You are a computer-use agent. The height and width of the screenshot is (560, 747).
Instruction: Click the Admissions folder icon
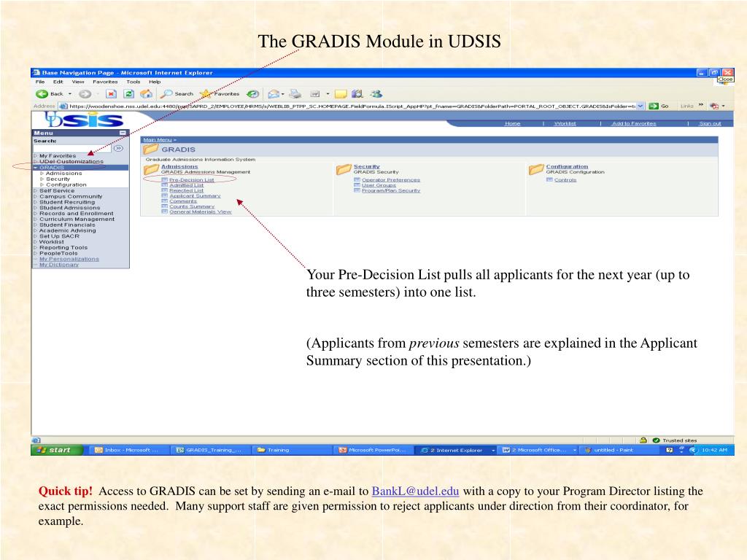click(x=152, y=169)
